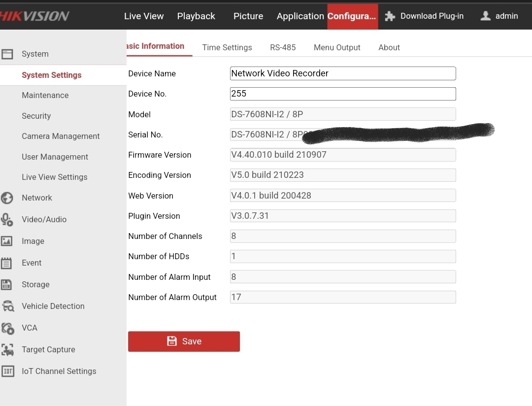
Task: Click the Image picture icon
Action: click(x=7, y=241)
